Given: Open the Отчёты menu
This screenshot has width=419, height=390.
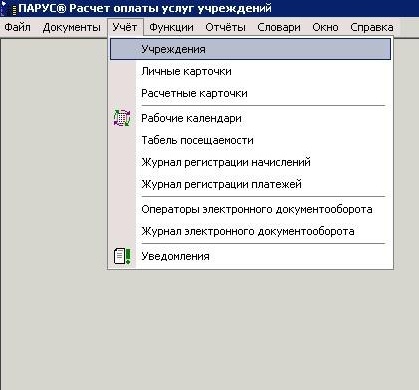Looking at the screenshot, I should tap(225, 27).
